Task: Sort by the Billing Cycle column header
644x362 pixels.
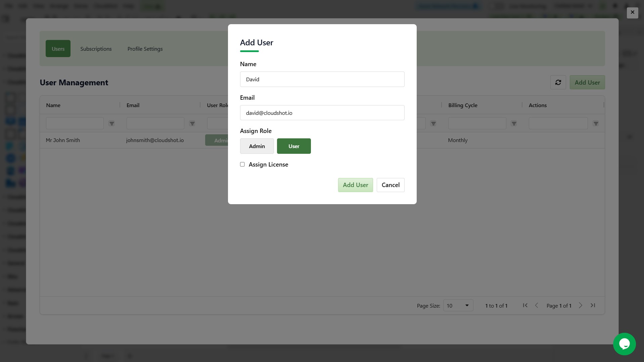Action: tap(463, 105)
